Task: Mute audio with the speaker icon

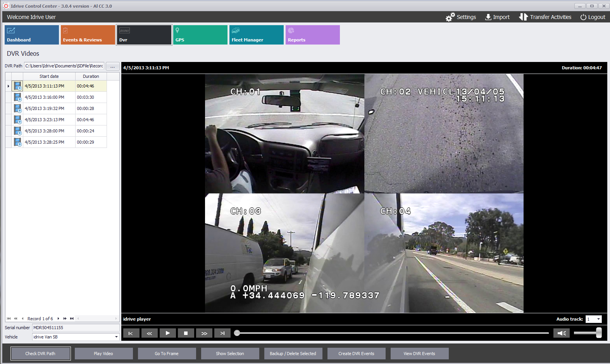Action: pyautogui.click(x=562, y=333)
